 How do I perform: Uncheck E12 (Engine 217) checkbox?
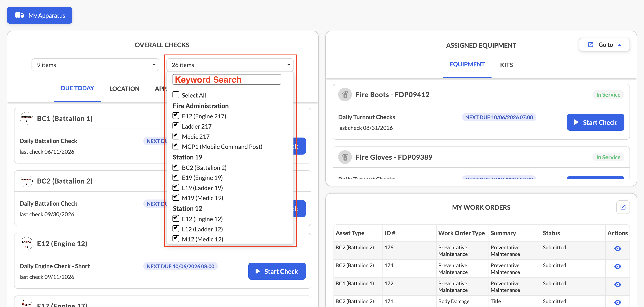[176, 116]
